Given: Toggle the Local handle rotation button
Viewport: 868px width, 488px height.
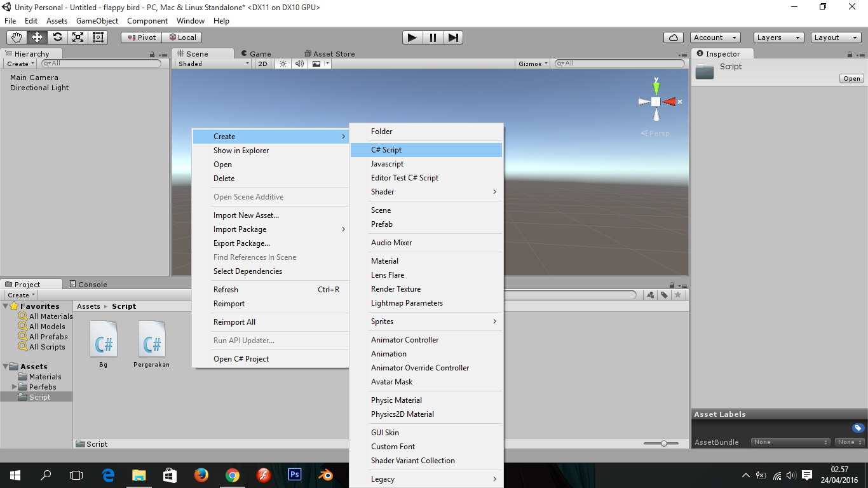Looking at the screenshot, I should (182, 37).
